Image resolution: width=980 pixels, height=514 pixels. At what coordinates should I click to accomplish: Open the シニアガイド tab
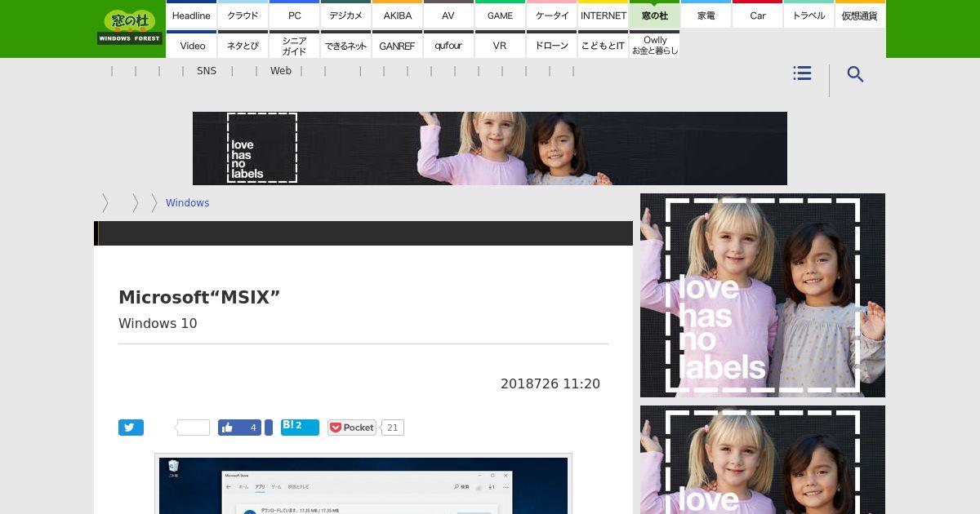(x=294, y=45)
